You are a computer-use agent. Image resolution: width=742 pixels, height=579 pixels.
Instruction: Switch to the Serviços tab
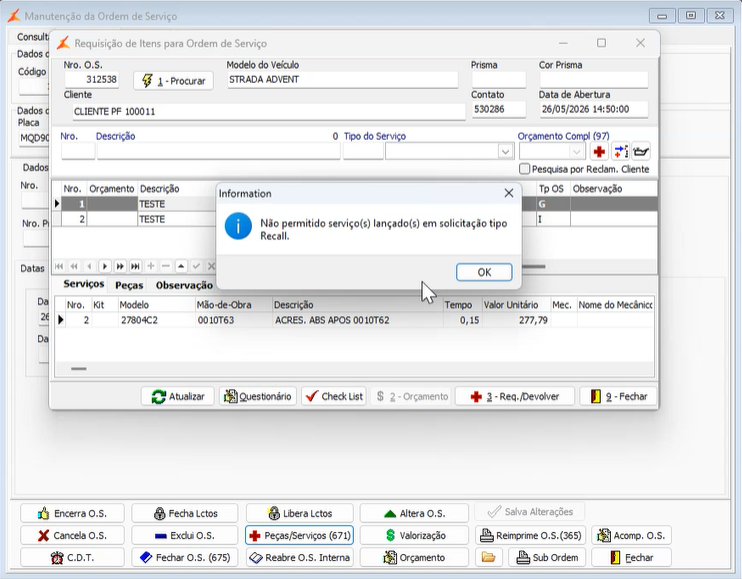pyautogui.click(x=84, y=284)
